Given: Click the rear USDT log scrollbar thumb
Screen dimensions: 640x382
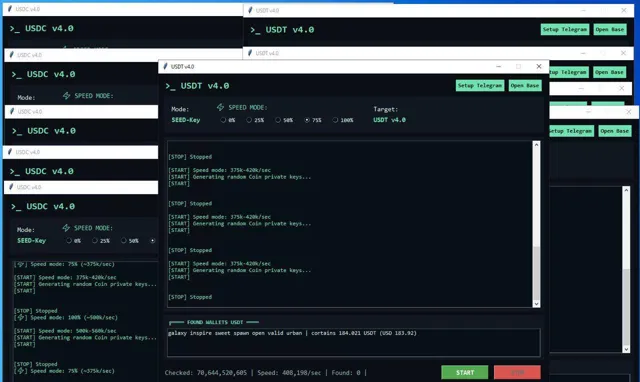Looking at the screenshot, I should [626, 307].
